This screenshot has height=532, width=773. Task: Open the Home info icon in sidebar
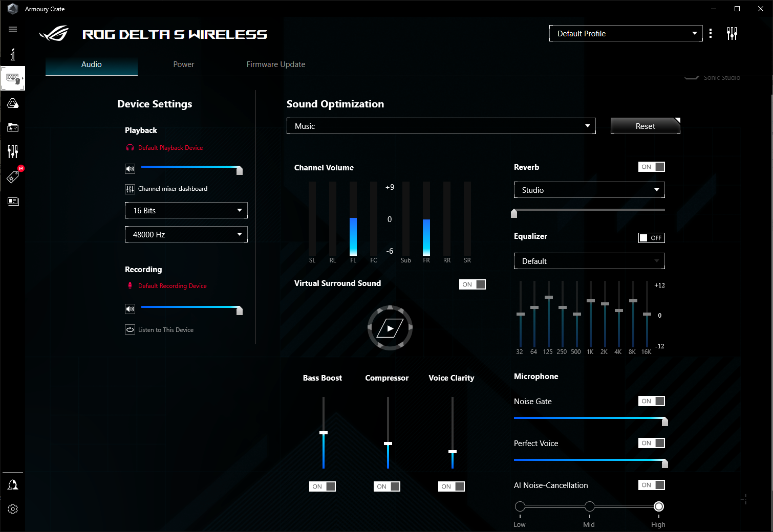point(13,54)
